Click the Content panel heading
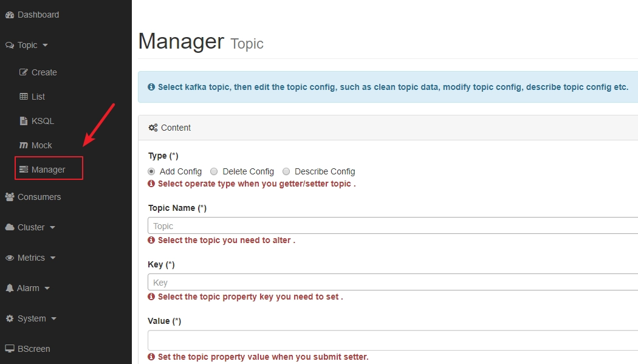Screen dimensions: 638x364 pos(176,128)
